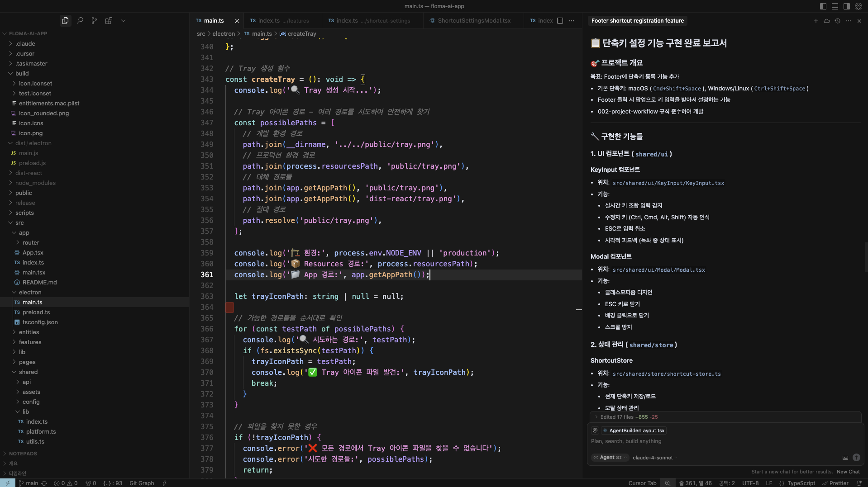868x487 pixels.
Task: Expand the additional views chevron in sidebar header
Action: 123,21
